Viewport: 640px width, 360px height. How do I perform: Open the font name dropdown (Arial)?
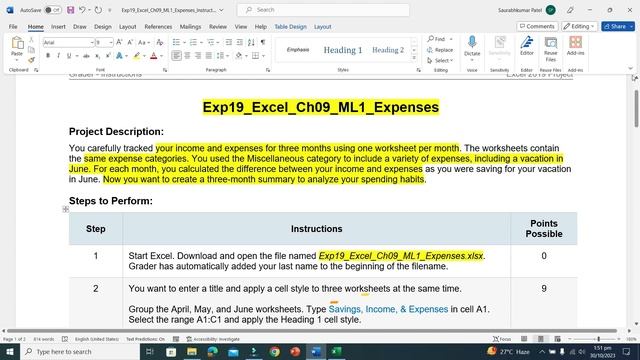92,42
